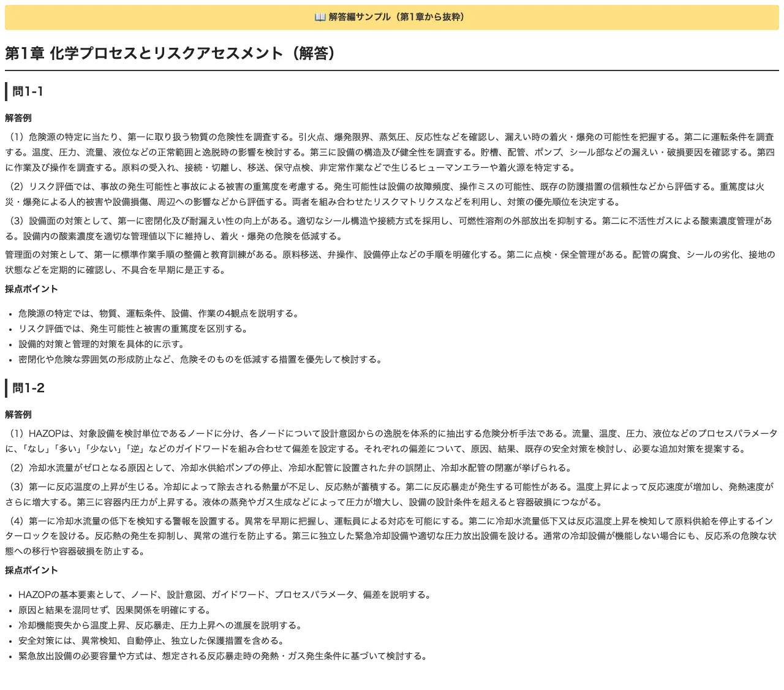Click the bullet starting 密閉化や危険な雰囲気の形成防止など
The width and height of the screenshot is (784, 690).
pyautogui.click(x=202, y=359)
